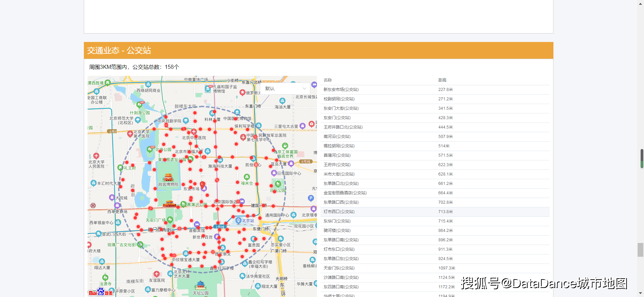Image resolution: width=644 pixels, height=297 pixels.
Task: Select the highlighted 灯市西口(公交站) row
Action: [x=339, y=212]
